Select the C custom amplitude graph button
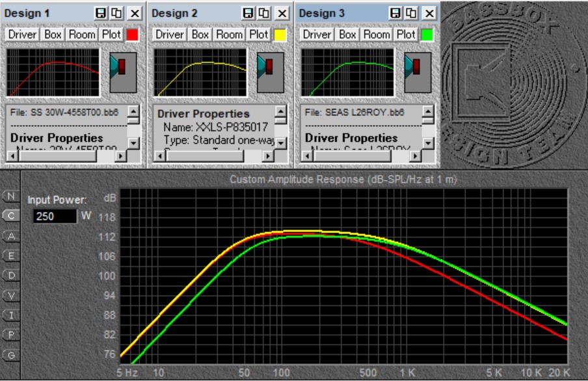The width and height of the screenshot is (588, 381). point(11,216)
